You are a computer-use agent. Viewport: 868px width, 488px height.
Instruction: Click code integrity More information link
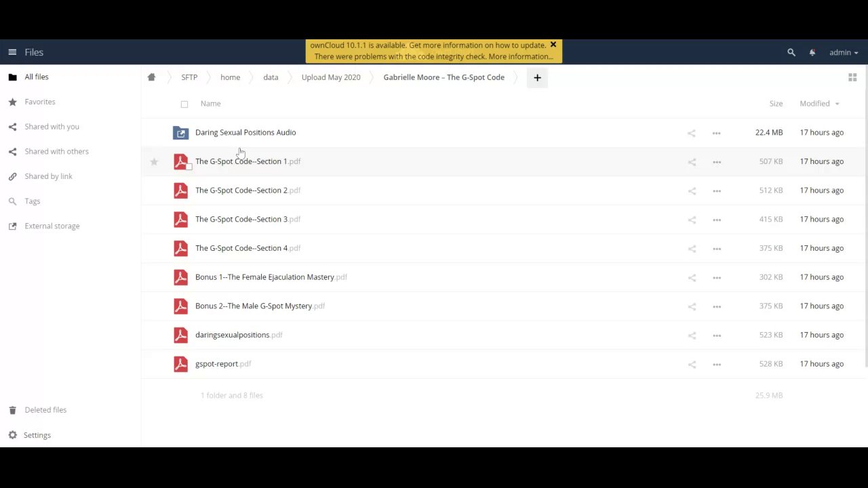[521, 57]
